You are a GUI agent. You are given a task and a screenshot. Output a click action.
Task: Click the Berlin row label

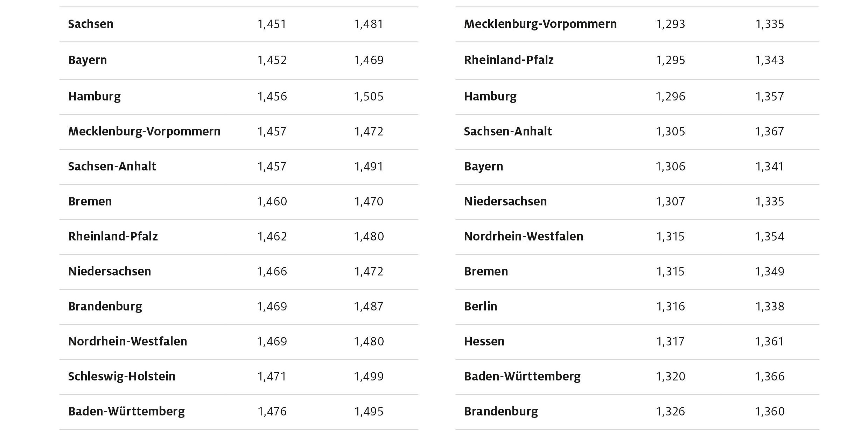point(480,306)
